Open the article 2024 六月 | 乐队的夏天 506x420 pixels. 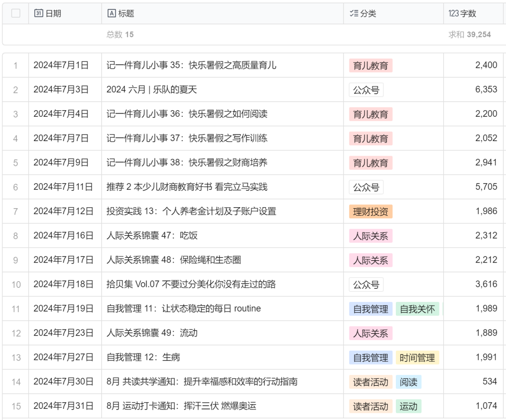pyautogui.click(x=152, y=90)
